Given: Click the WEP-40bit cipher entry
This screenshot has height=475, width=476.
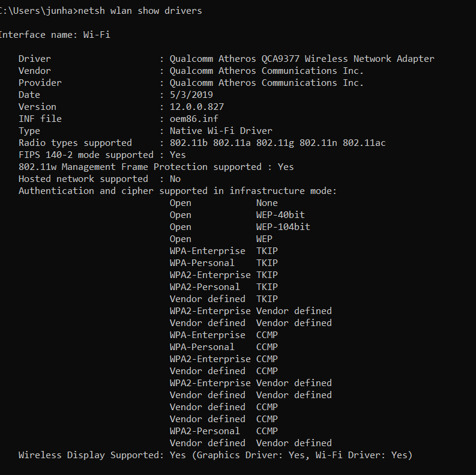Looking at the screenshot, I should (280, 215).
